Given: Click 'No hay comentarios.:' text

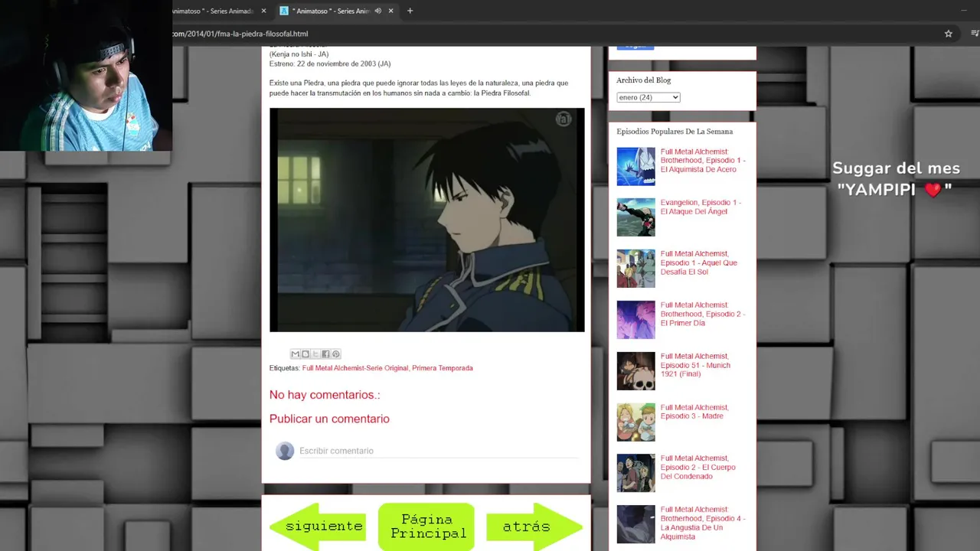Looking at the screenshot, I should [x=325, y=395].
